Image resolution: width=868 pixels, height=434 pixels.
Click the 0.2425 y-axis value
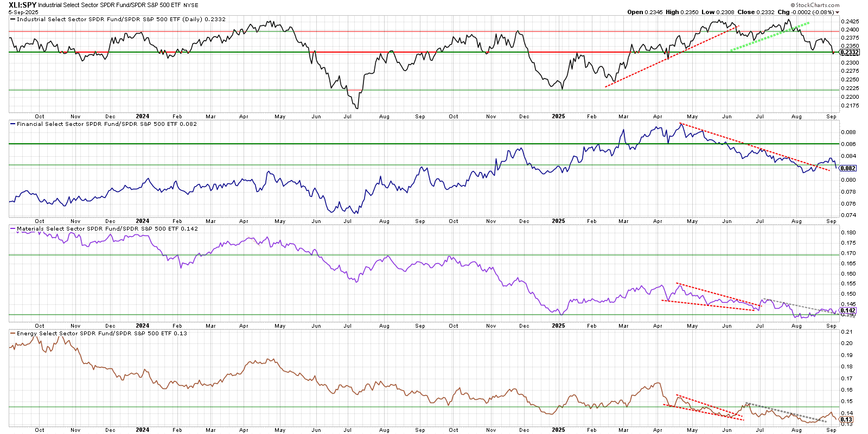(x=850, y=22)
